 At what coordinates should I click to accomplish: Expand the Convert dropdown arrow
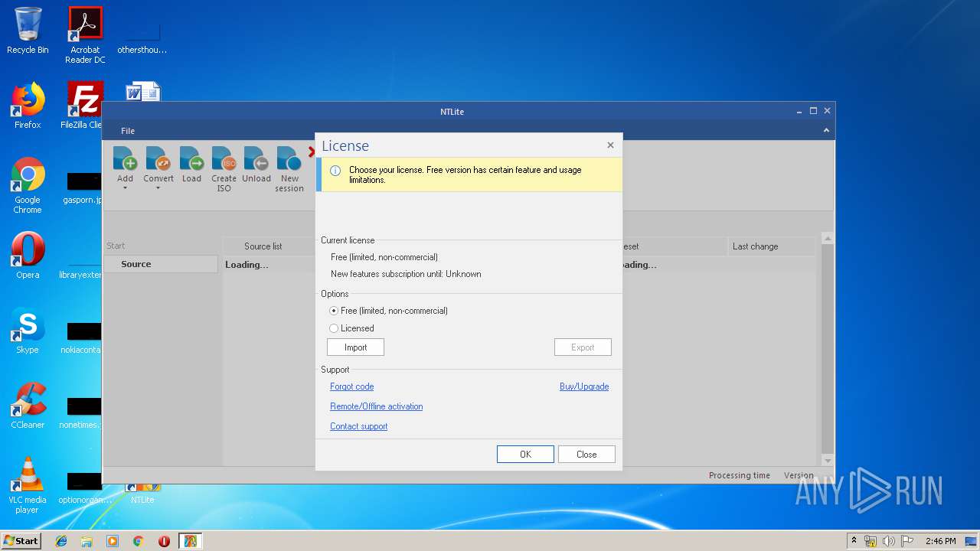click(158, 188)
